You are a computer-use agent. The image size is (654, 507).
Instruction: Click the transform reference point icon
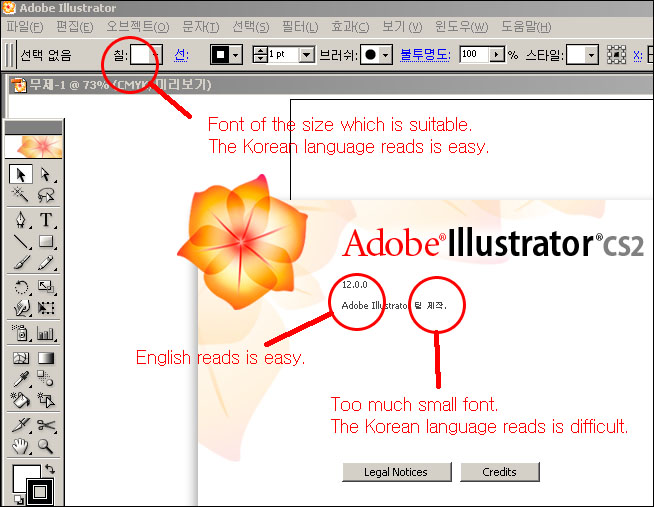pyautogui.click(x=616, y=55)
